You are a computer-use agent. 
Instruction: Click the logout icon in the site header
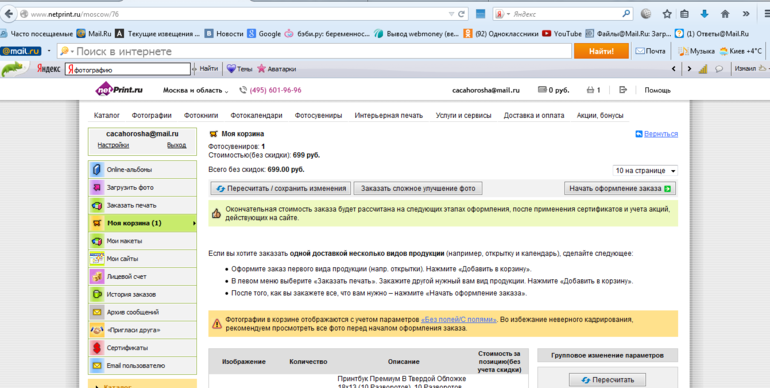(623, 90)
